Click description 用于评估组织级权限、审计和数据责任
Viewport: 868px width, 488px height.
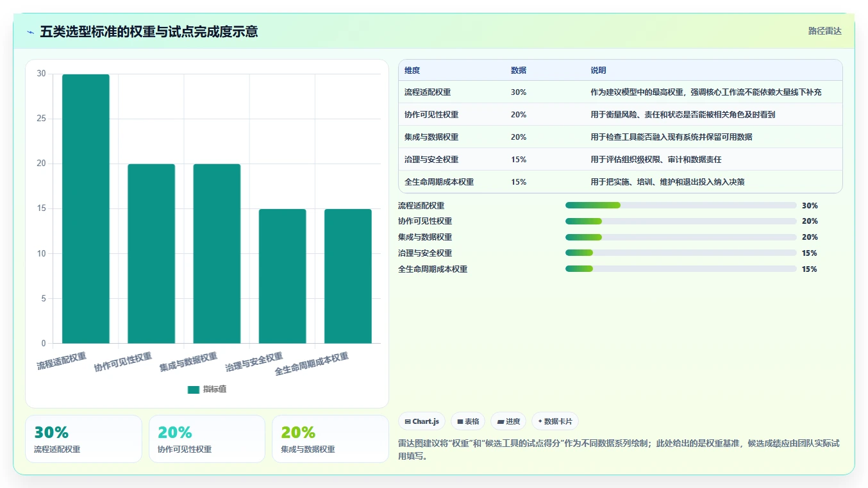656,160
